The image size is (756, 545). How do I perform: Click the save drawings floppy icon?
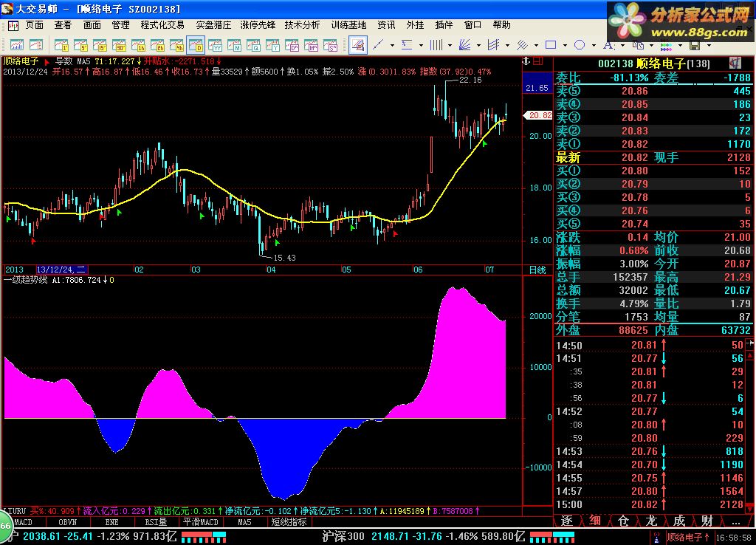click(x=695, y=45)
